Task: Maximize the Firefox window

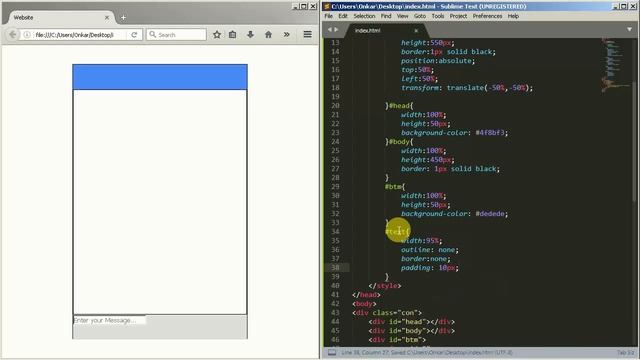Action: [x=304, y=6]
